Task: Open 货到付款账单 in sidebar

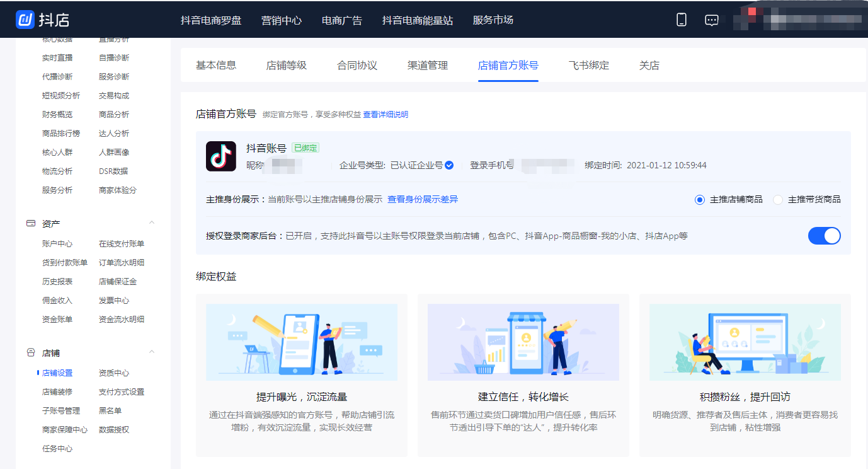Action: pos(65,262)
